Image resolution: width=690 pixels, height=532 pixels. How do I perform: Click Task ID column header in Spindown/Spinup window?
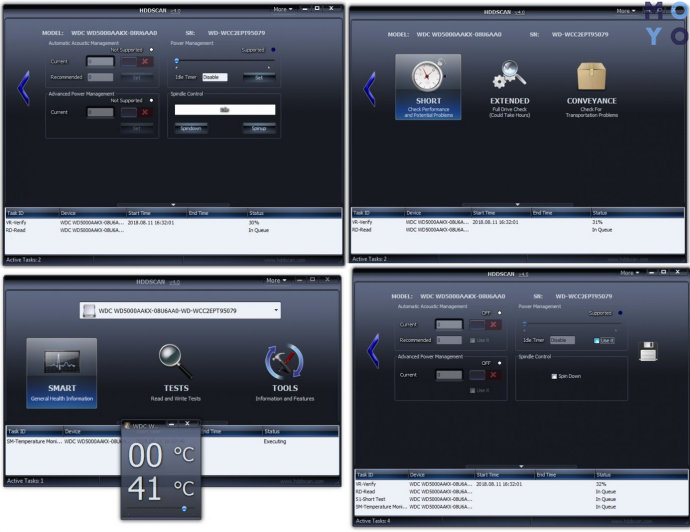click(x=32, y=213)
